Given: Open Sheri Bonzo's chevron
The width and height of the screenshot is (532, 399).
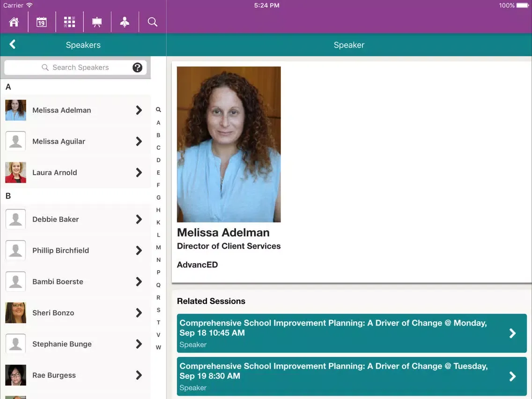Looking at the screenshot, I should [139, 313].
